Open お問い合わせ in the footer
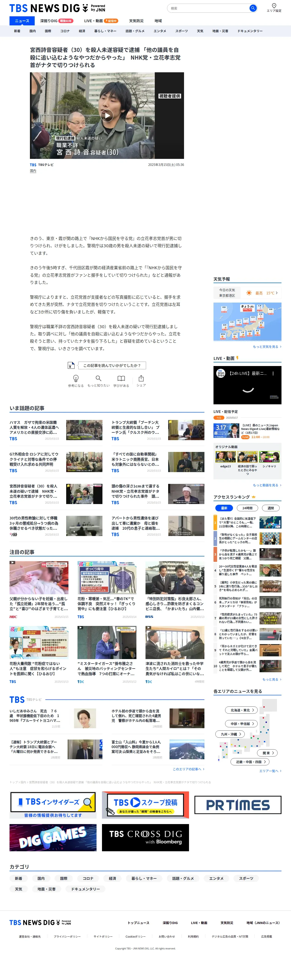 click(x=167, y=937)
